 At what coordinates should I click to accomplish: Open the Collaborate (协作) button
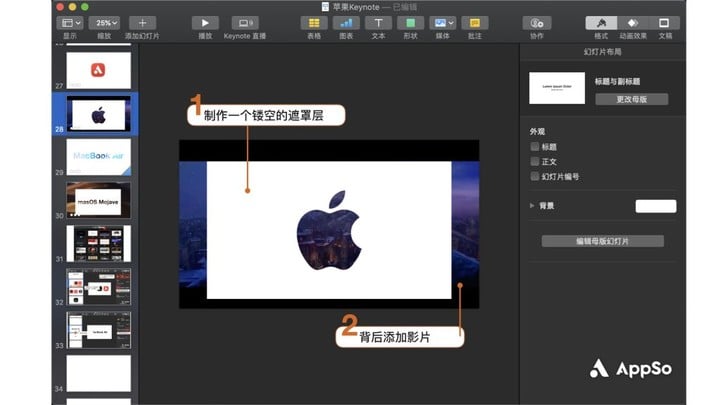537,23
